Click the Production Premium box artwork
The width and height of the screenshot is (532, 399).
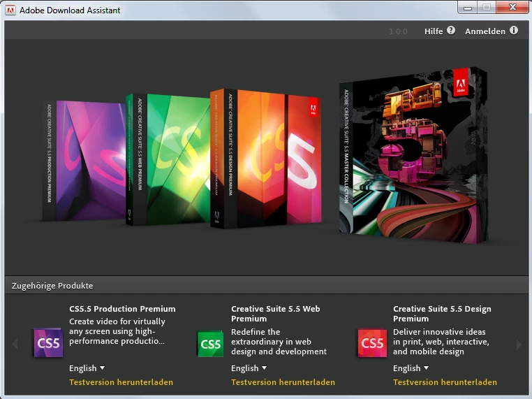(84, 161)
